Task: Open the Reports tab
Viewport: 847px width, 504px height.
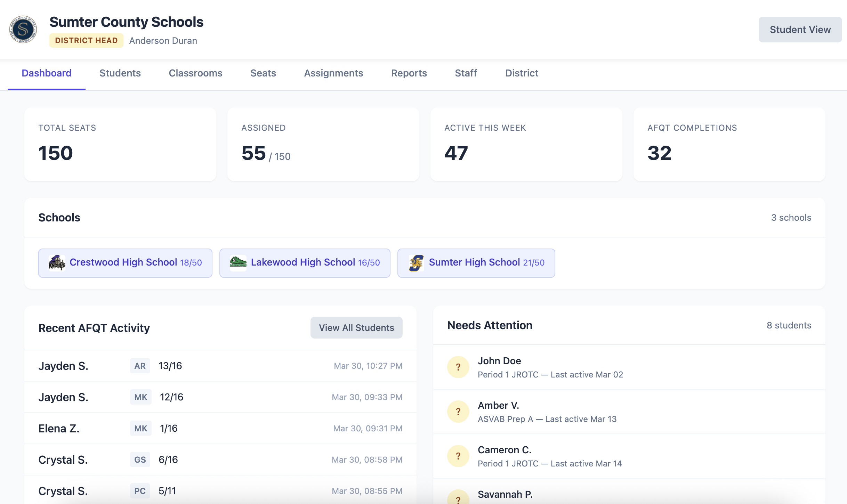Action: pyautogui.click(x=409, y=73)
